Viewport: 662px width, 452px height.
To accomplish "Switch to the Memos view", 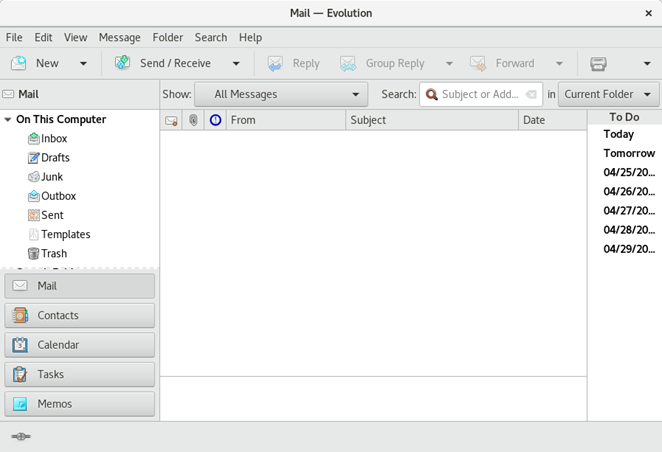I will coord(79,404).
